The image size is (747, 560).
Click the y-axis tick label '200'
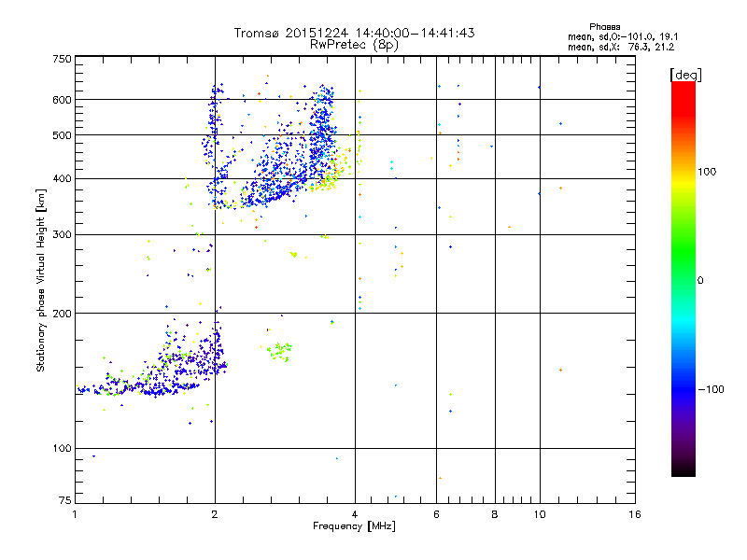(x=62, y=314)
